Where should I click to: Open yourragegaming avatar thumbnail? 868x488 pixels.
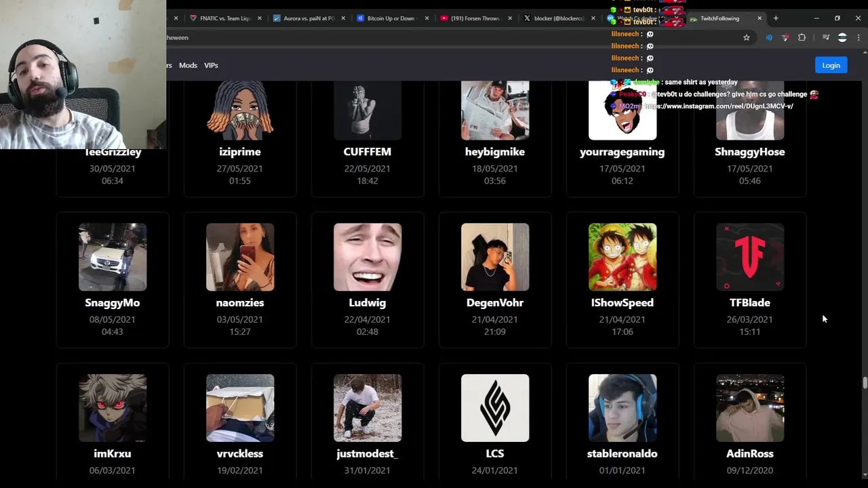(x=623, y=110)
